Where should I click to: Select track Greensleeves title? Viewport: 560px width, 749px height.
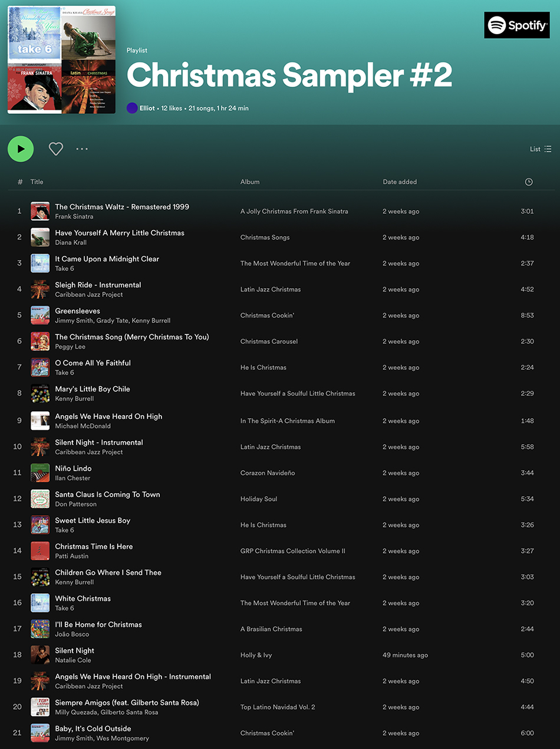pos(78,311)
